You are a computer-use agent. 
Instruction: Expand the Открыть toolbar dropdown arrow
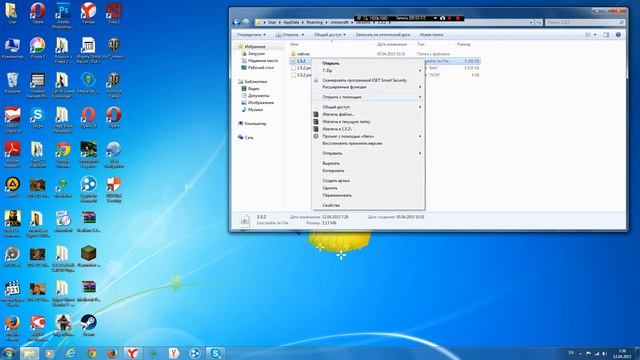click(302, 35)
